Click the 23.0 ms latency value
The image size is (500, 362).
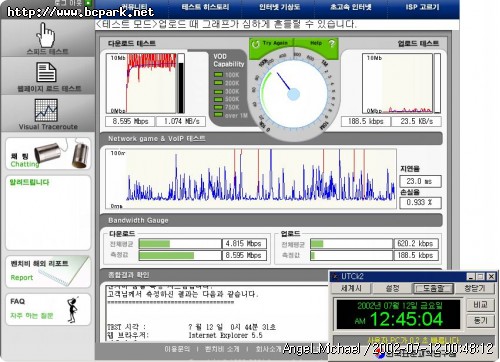click(420, 181)
